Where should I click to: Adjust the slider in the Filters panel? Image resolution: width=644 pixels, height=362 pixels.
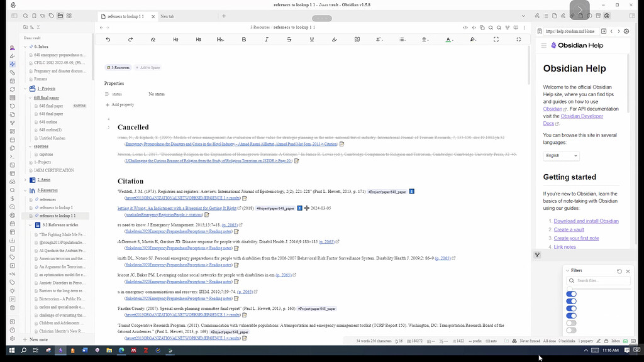[x=570, y=288]
